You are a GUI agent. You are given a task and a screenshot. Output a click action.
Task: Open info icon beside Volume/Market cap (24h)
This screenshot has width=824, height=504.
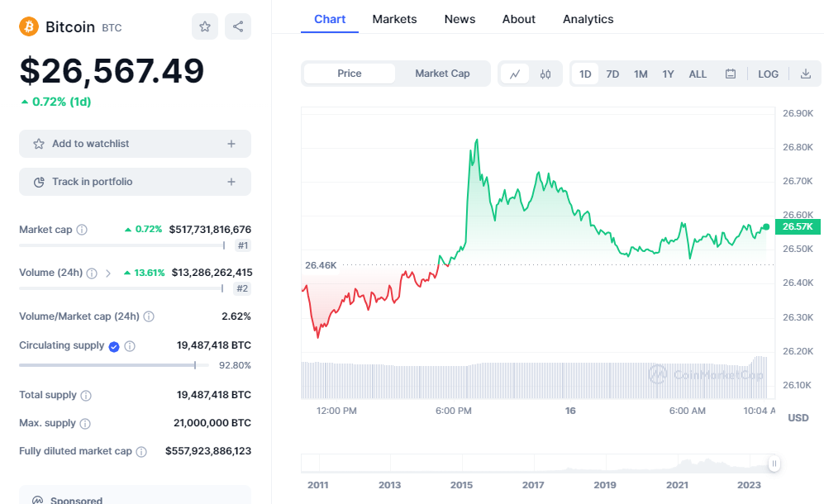(x=149, y=316)
